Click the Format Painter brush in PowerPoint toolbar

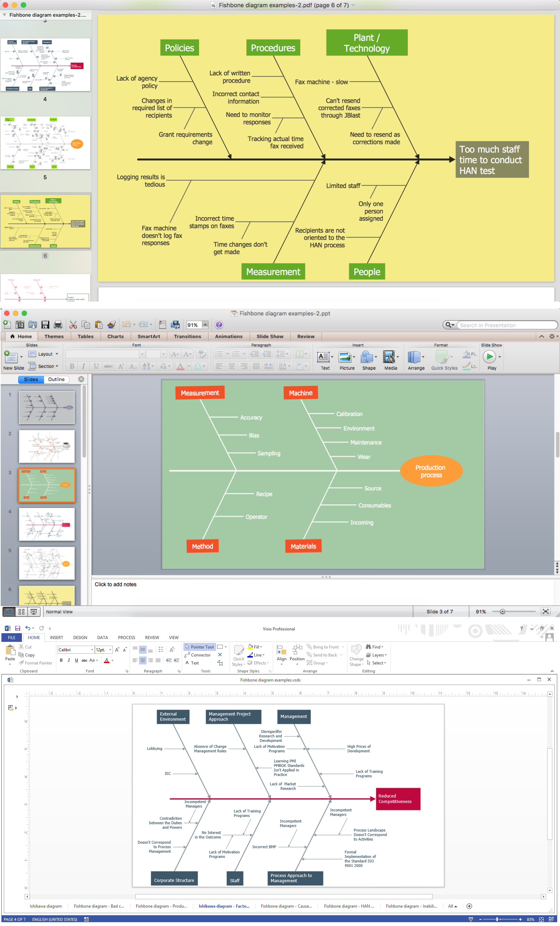coord(112,325)
